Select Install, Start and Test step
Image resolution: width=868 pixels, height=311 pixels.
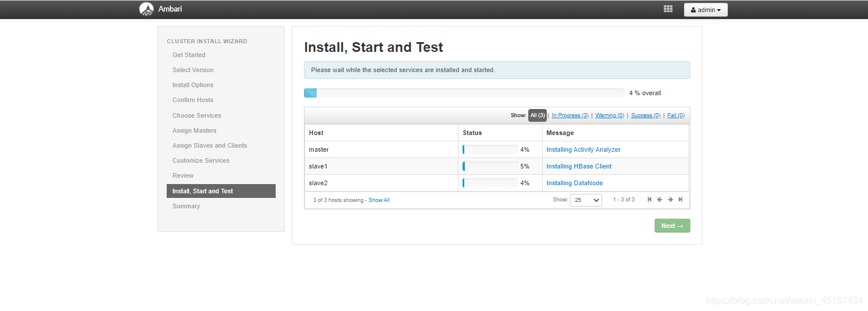point(221,191)
